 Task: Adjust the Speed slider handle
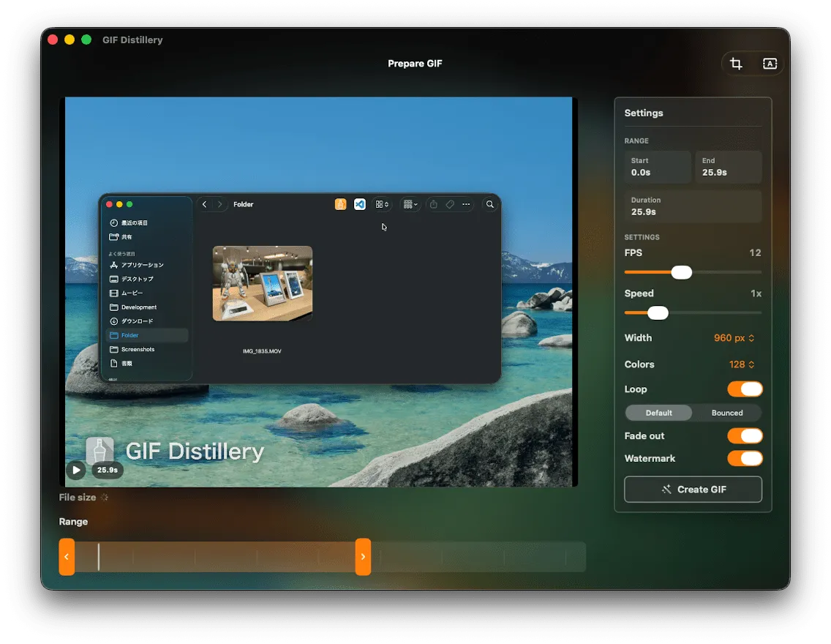(x=658, y=312)
